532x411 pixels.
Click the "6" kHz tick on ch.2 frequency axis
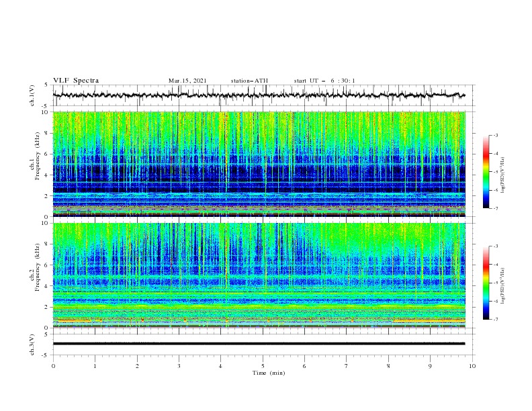click(x=47, y=265)
